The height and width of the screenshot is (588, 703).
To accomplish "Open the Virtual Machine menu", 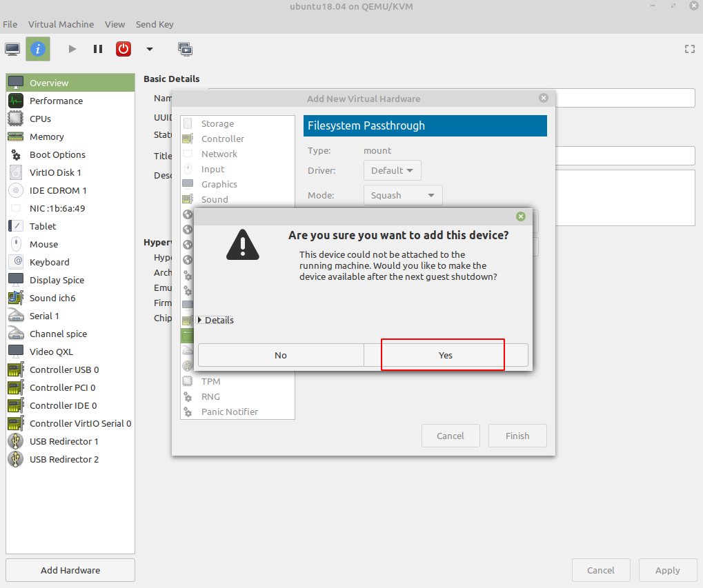I will coord(61,24).
